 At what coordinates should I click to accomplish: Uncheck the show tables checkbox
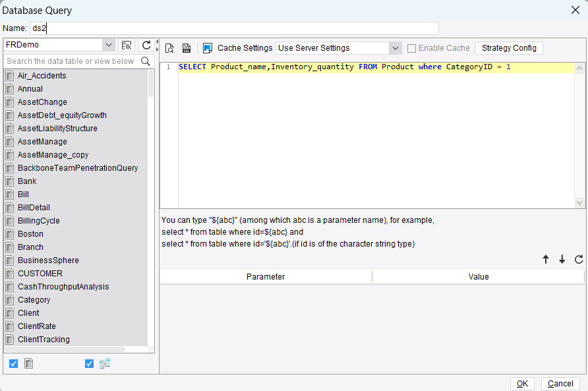coord(13,363)
